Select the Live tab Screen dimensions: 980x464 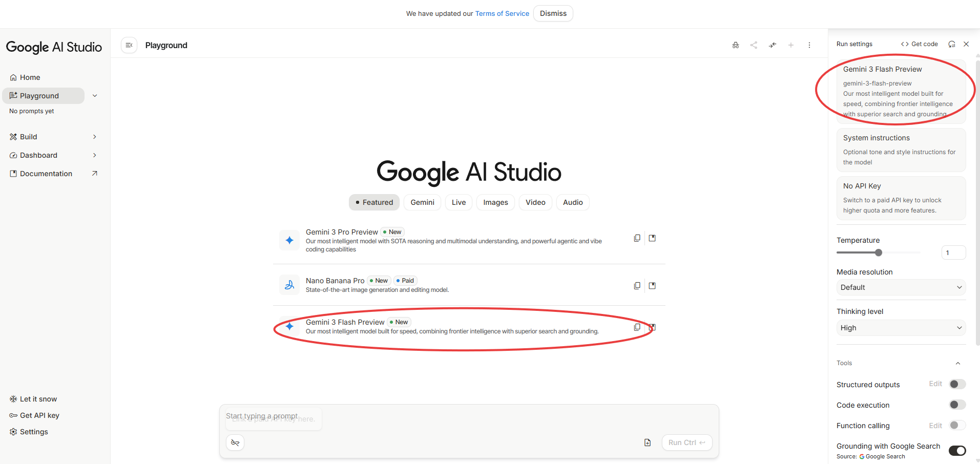click(x=459, y=202)
